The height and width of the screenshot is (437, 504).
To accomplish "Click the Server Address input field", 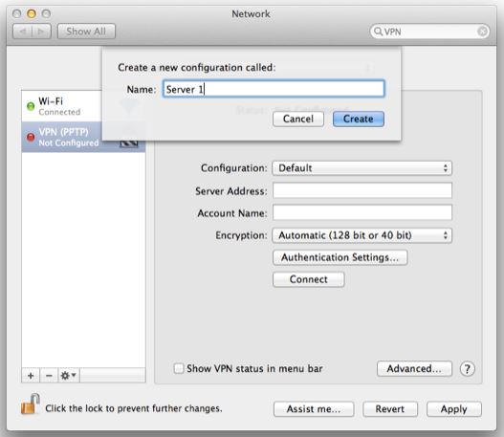I will point(362,190).
